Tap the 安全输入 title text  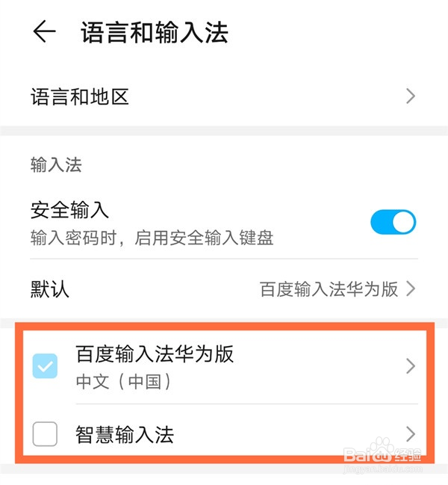tap(69, 210)
